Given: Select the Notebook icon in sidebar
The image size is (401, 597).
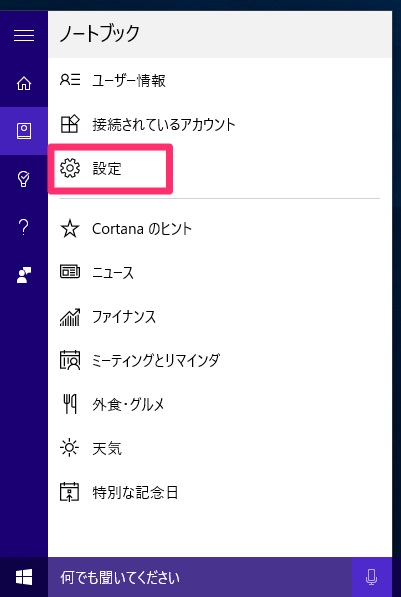Looking at the screenshot, I should (x=24, y=131).
